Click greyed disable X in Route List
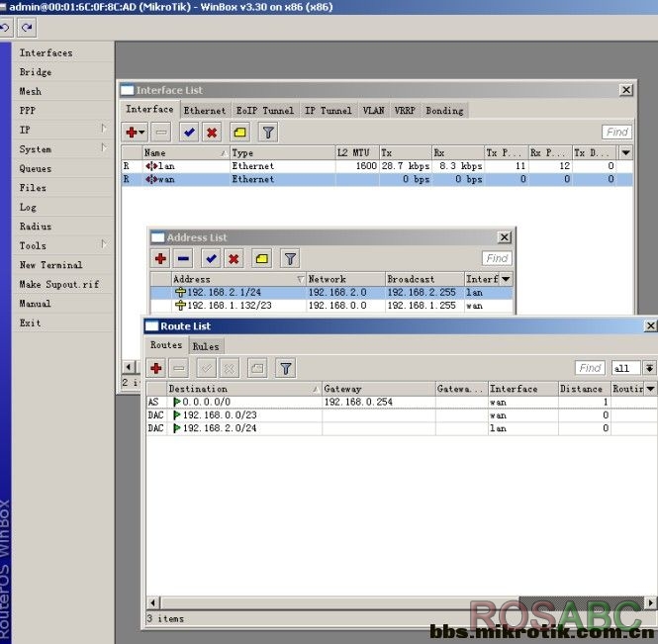Viewport: 658px width, 644px height. coord(230,368)
